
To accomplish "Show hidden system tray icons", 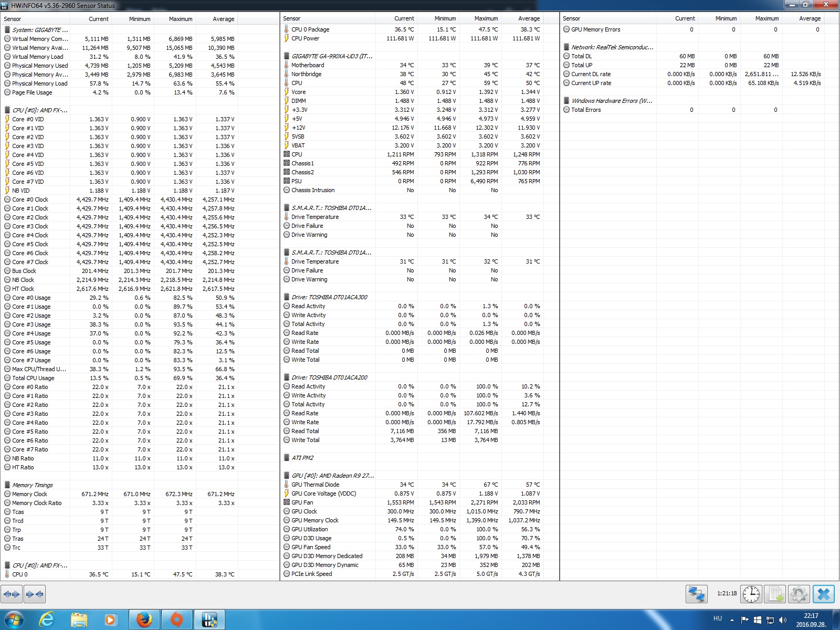I will (x=732, y=620).
